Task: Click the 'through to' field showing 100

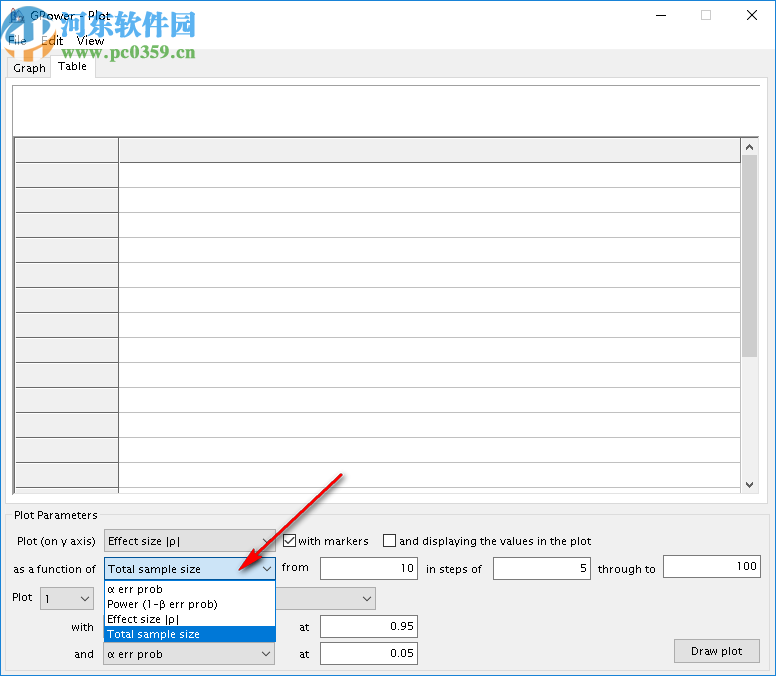Action: (712, 566)
